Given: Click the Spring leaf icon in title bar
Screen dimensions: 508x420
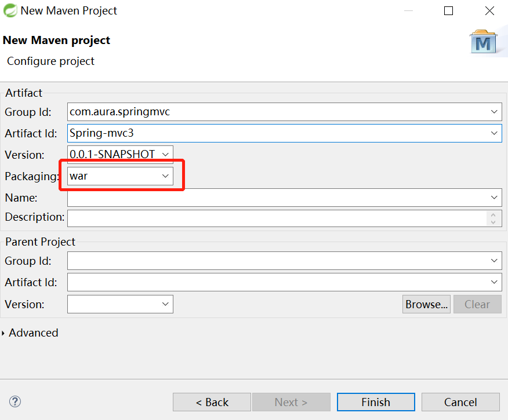Looking at the screenshot, I should coord(10,10).
